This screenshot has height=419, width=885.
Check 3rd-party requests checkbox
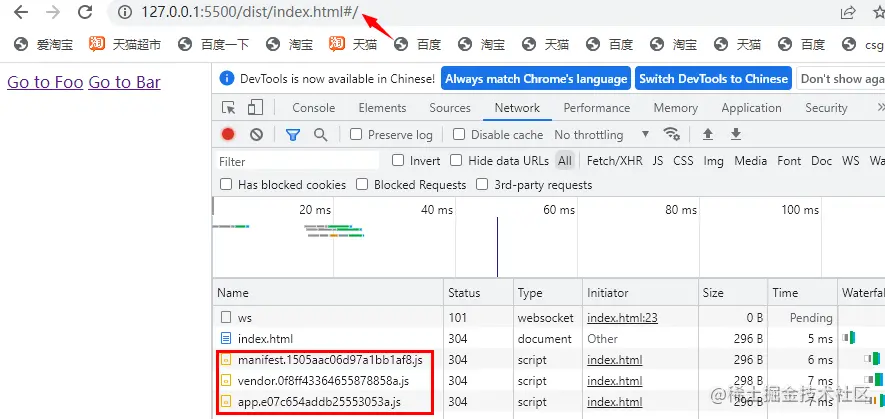click(x=482, y=185)
